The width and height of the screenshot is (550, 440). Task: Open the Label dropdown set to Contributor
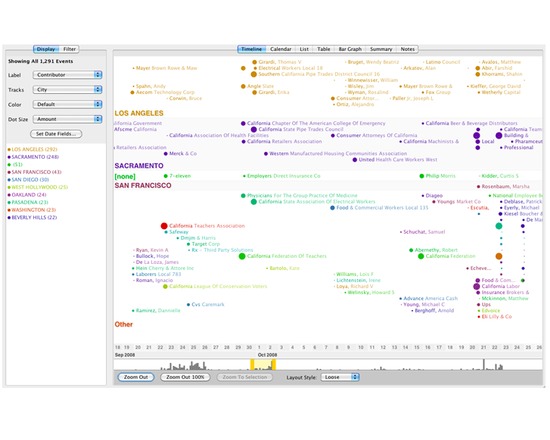[x=67, y=75]
